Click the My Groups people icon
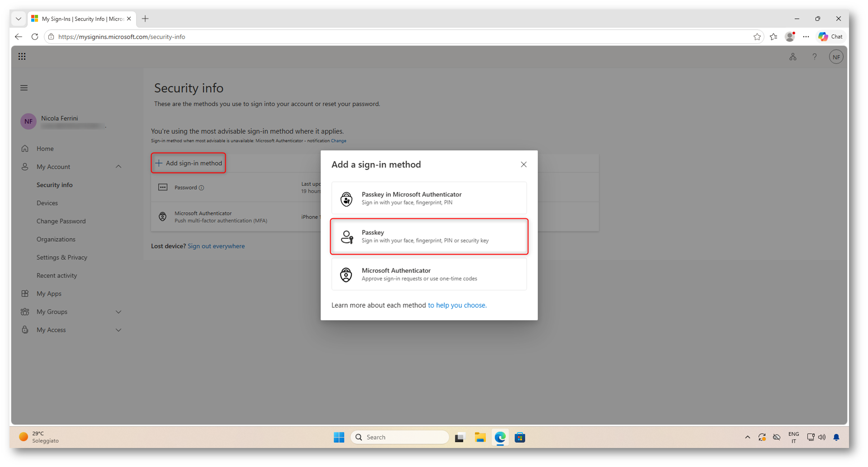Image resolution: width=868 pixels, height=467 pixels. (25, 312)
